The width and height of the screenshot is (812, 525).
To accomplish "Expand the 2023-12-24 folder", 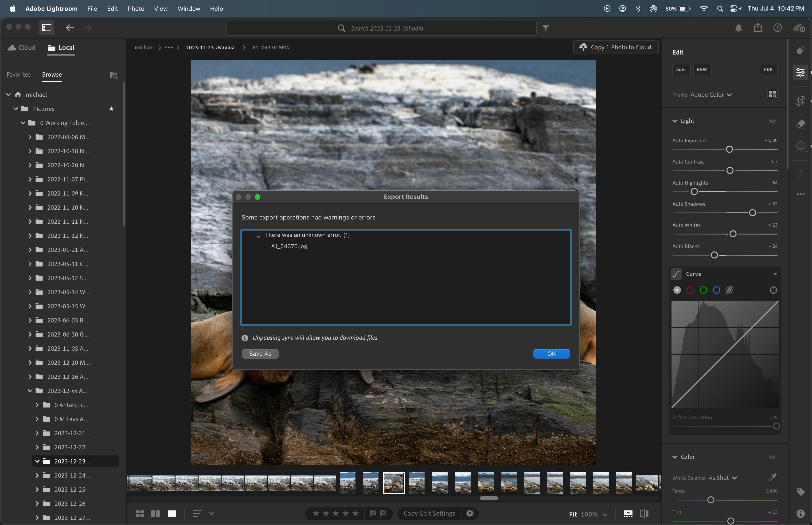I will tap(37, 475).
